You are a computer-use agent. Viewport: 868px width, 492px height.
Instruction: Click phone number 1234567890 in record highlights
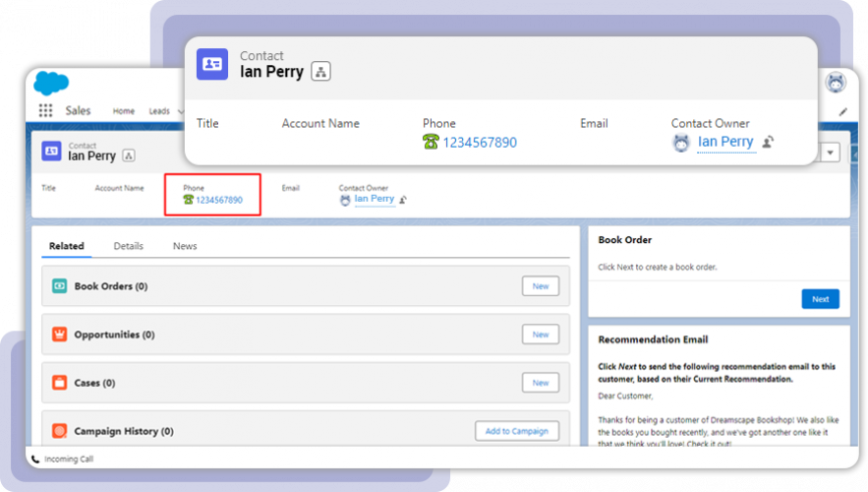pos(218,200)
